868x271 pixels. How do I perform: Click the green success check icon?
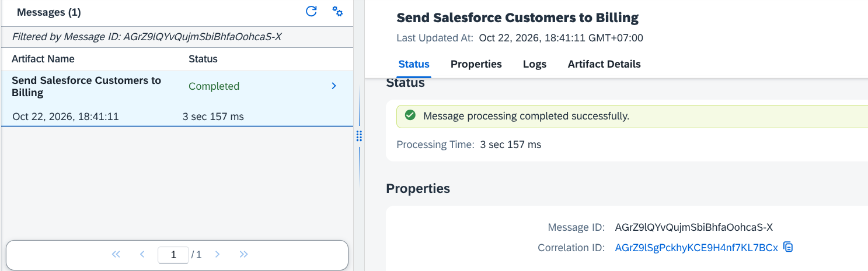coord(410,115)
